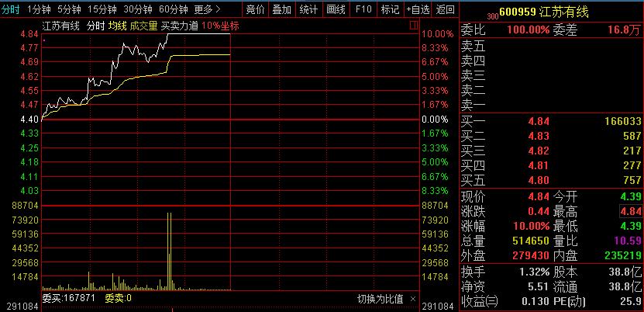The height and width of the screenshot is (312, 644).
Task: Click the small panel icon at chart top-right
Action: tap(414, 26)
